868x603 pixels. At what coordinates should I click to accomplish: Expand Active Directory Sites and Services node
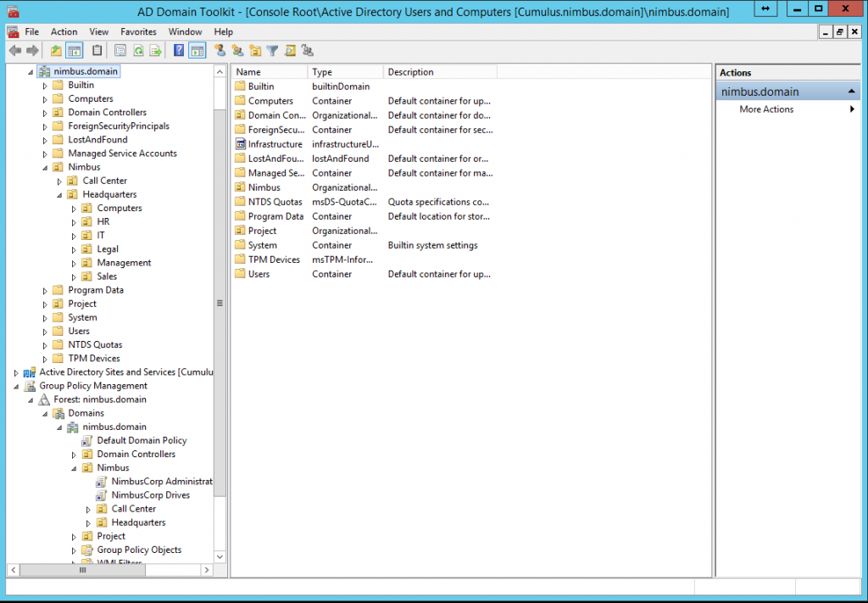pyautogui.click(x=16, y=372)
